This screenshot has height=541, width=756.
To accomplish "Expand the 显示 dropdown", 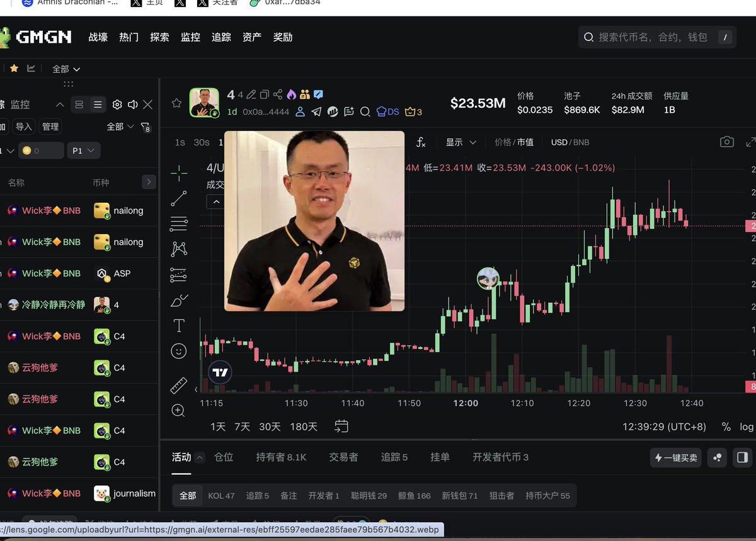I will click(x=461, y=142).
